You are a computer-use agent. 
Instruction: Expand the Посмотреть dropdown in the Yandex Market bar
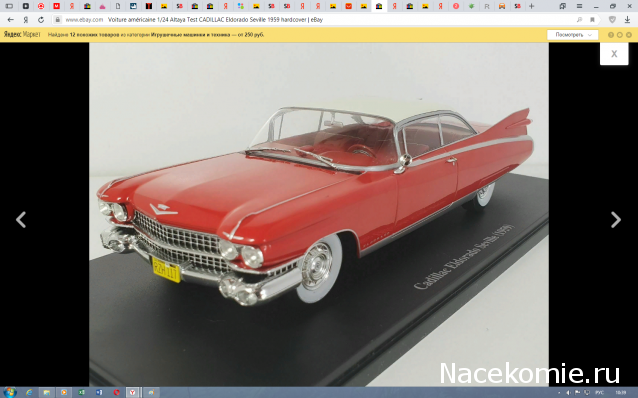(x=572, y=35)
